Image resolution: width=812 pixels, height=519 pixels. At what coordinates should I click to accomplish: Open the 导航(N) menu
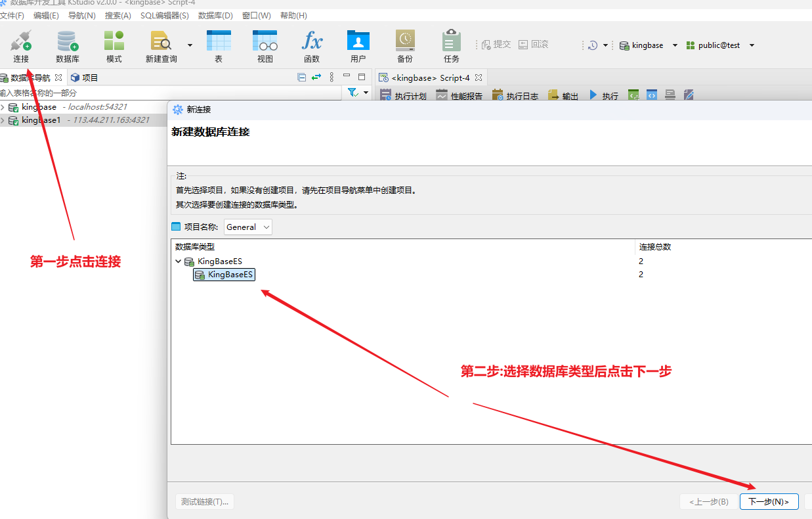tap(82, 15)
